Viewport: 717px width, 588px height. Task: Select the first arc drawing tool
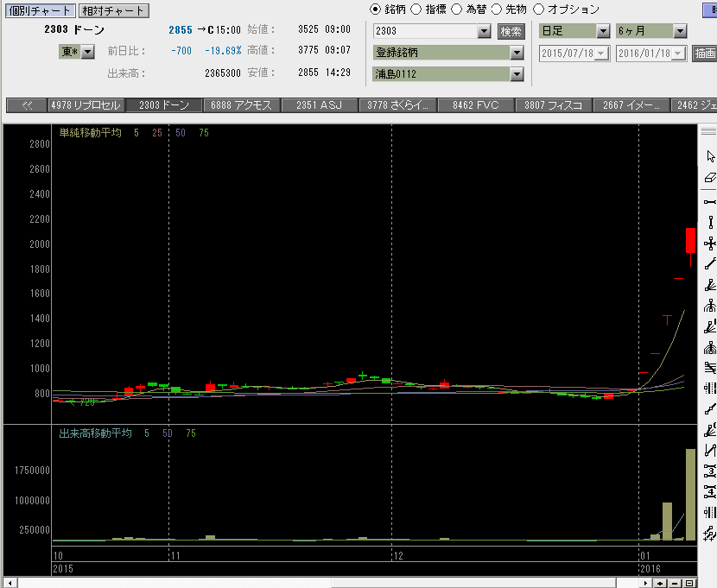(x=710, y=306)
